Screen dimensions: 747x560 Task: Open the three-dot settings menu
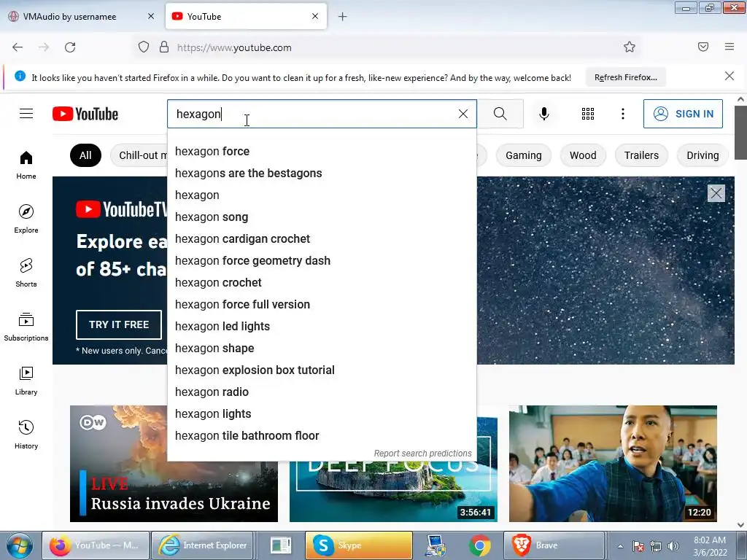(x=623, y=114)
